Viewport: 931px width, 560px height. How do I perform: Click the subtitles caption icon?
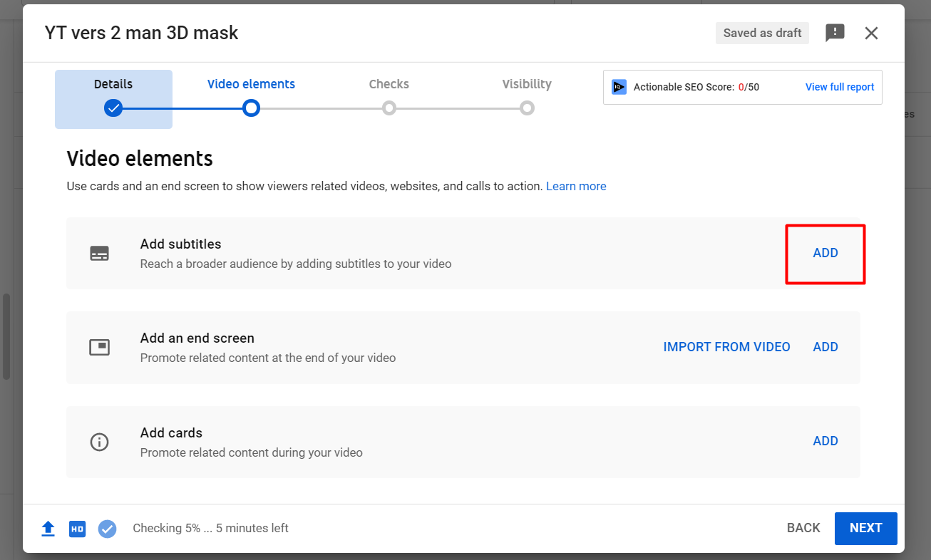click(99, 253)
